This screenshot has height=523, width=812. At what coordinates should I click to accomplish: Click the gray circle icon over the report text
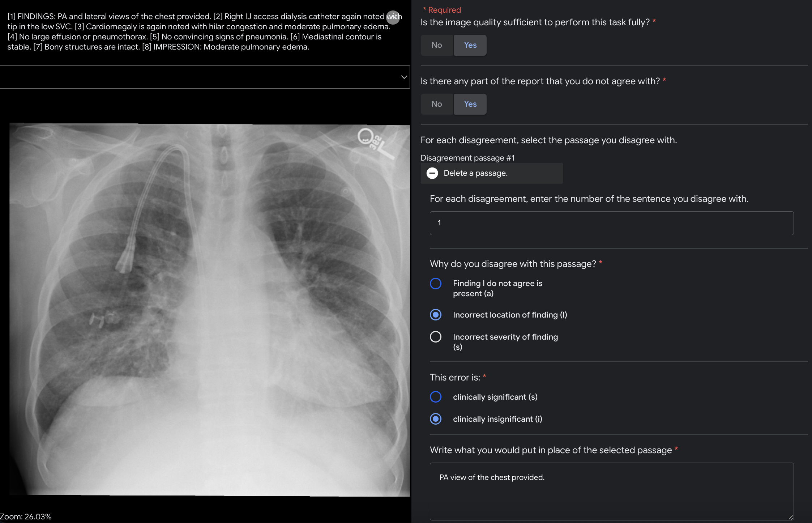393,17
